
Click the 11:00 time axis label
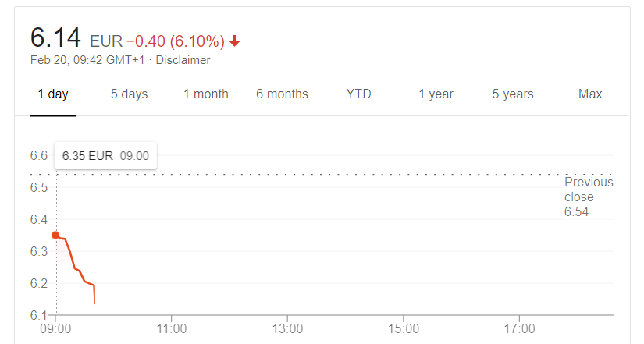171,329
